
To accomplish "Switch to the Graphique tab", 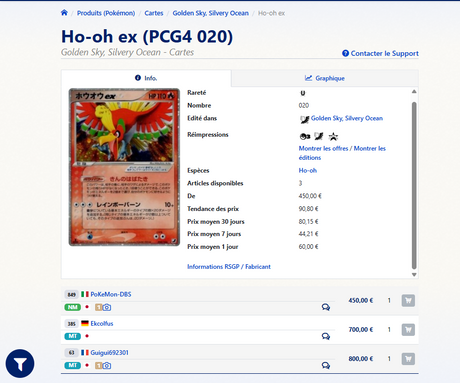I will pyautogui.click(x=325, y=78).
